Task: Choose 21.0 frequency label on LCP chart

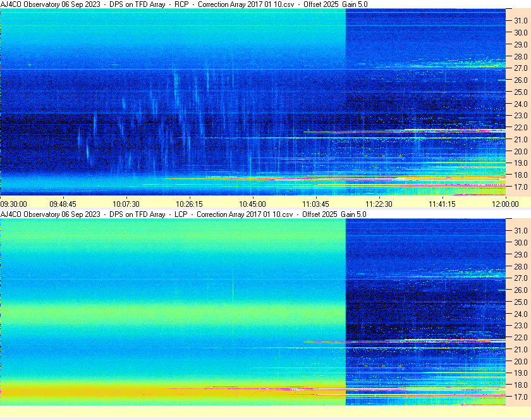Action: click(521, 349)
